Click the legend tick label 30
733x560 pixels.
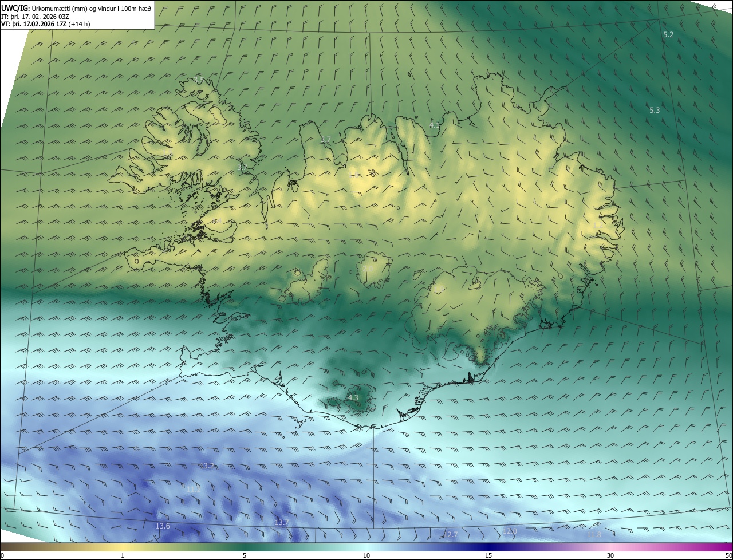[610, 556]
